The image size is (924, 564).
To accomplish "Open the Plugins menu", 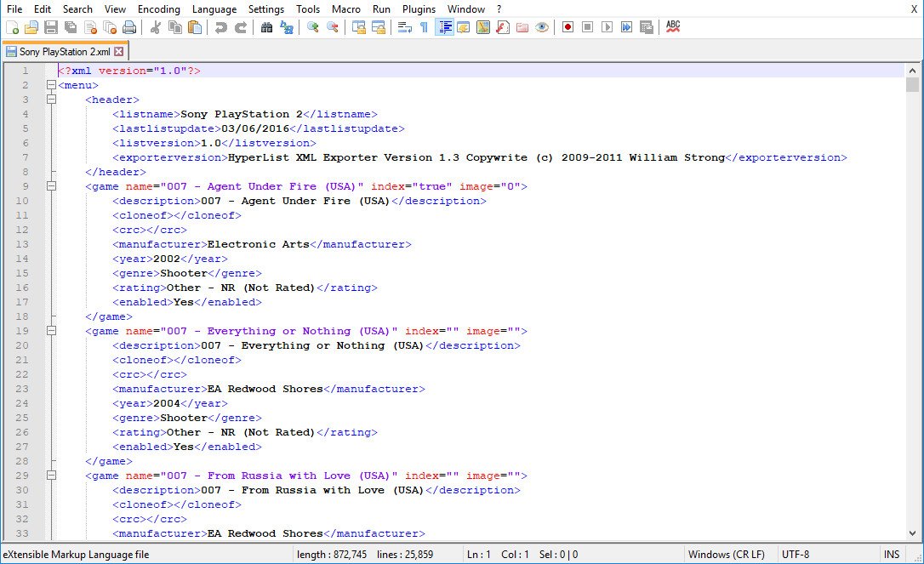I will point(419,9).
